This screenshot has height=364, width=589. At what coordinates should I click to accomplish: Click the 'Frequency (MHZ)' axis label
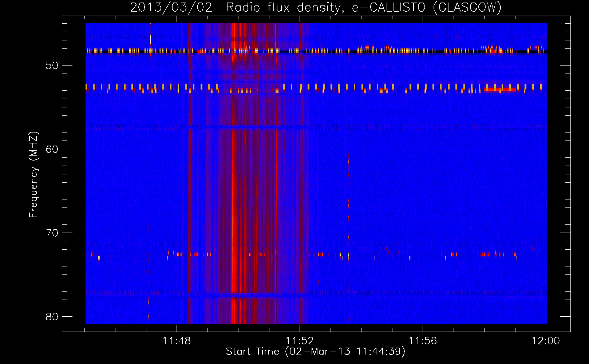[x=33, y=175]
